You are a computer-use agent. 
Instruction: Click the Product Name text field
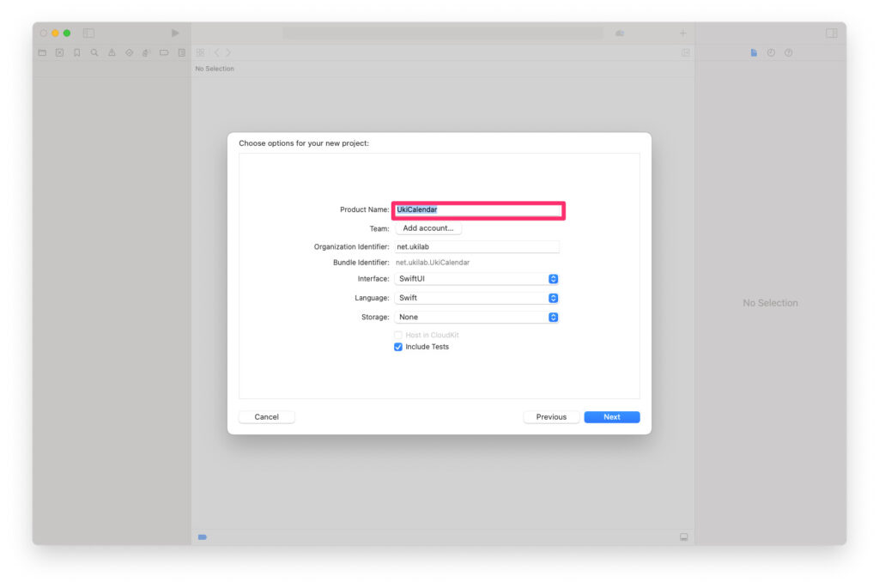tap(477, 209)
